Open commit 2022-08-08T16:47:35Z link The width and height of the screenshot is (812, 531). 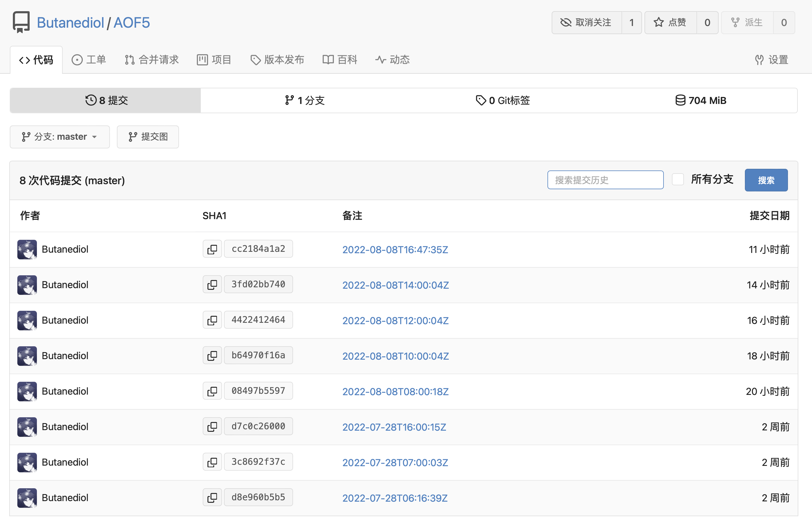395,250
